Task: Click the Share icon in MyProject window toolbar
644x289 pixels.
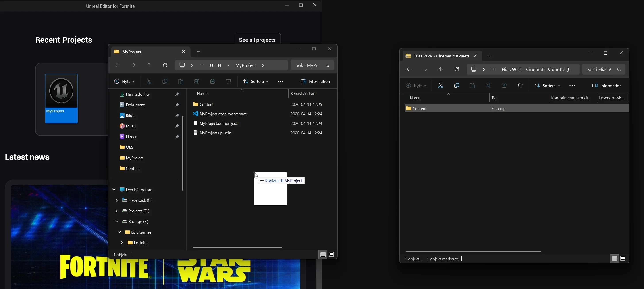Action: tap(213, 81)
